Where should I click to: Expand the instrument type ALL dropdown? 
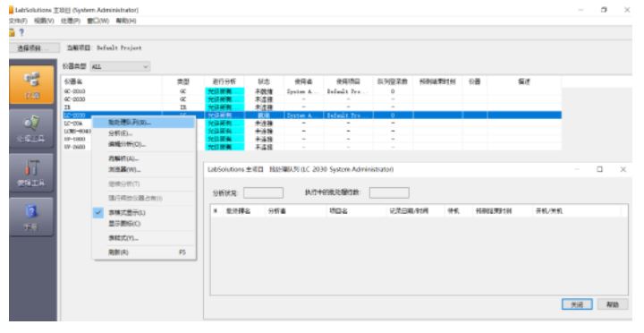[121, 66]
